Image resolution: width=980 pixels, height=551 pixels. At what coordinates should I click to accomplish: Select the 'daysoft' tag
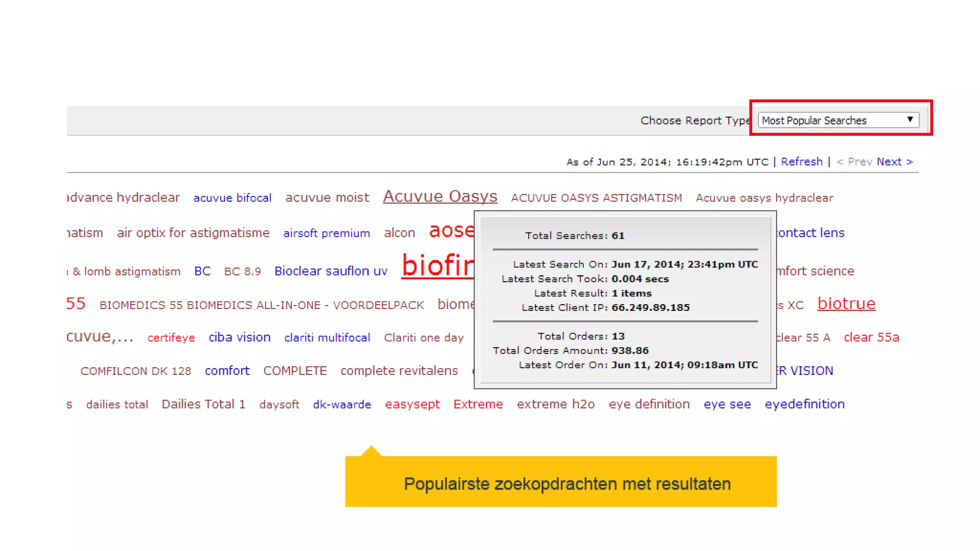coord(279,405)
